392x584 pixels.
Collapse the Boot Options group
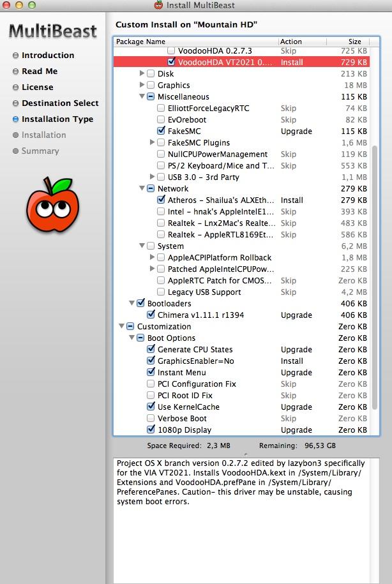(132, 338)
